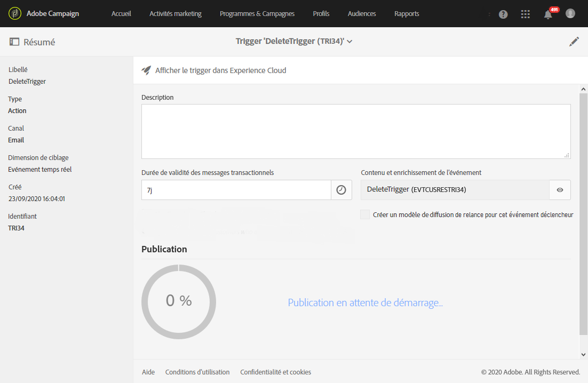Open the Activités marketing menu
The image size is (588, 383).
[x=176, y=13]
